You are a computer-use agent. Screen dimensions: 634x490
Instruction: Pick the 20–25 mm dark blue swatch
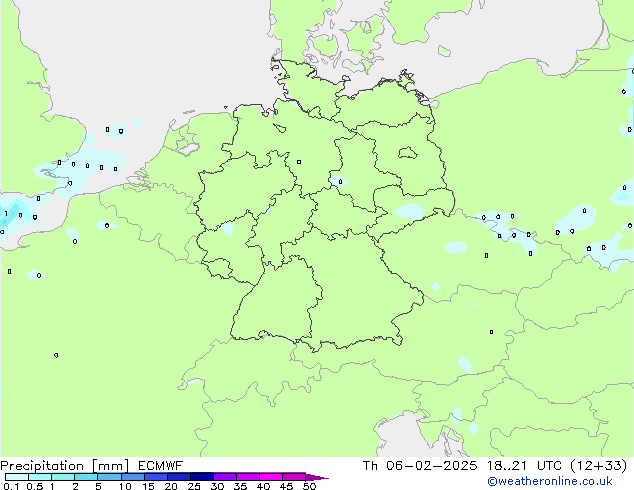pyautogui.click(x=179, y=477)
